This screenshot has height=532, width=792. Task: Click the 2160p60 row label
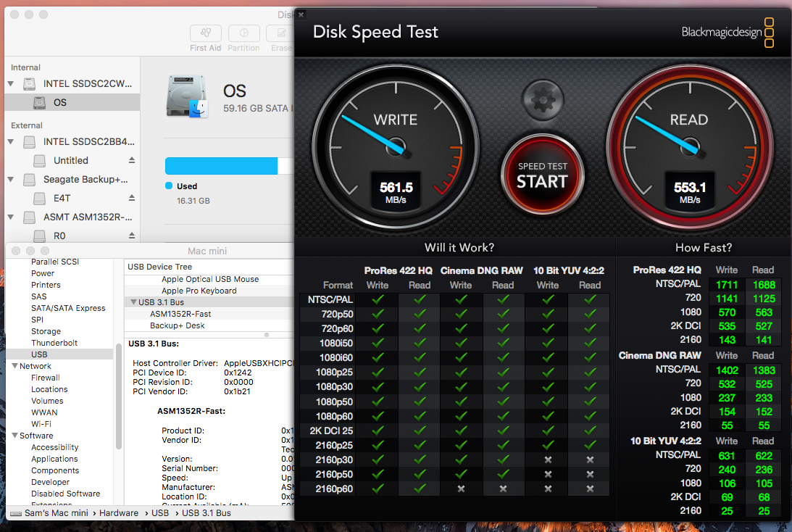point(334,489)
